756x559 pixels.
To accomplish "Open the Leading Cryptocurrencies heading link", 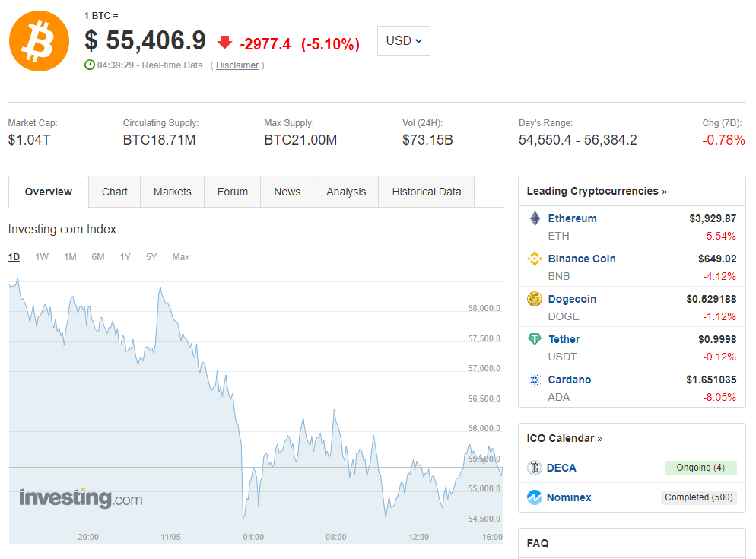I will coord(597,191).
